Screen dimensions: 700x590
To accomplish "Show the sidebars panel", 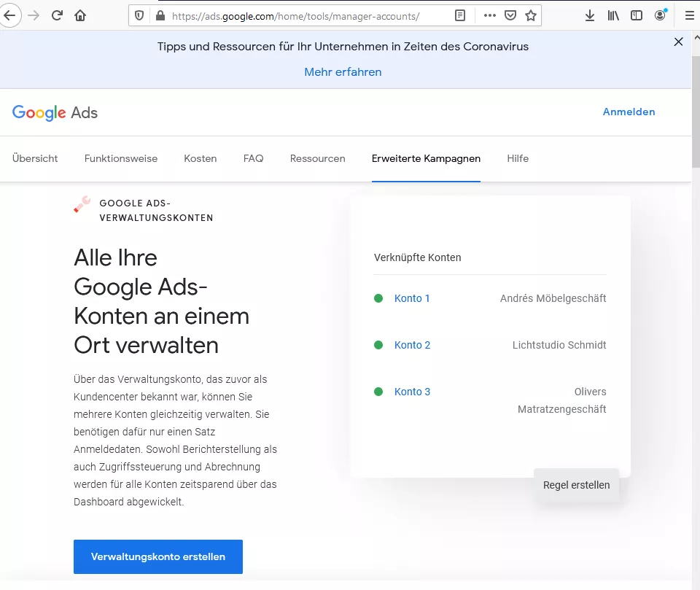I will point(636,15).
